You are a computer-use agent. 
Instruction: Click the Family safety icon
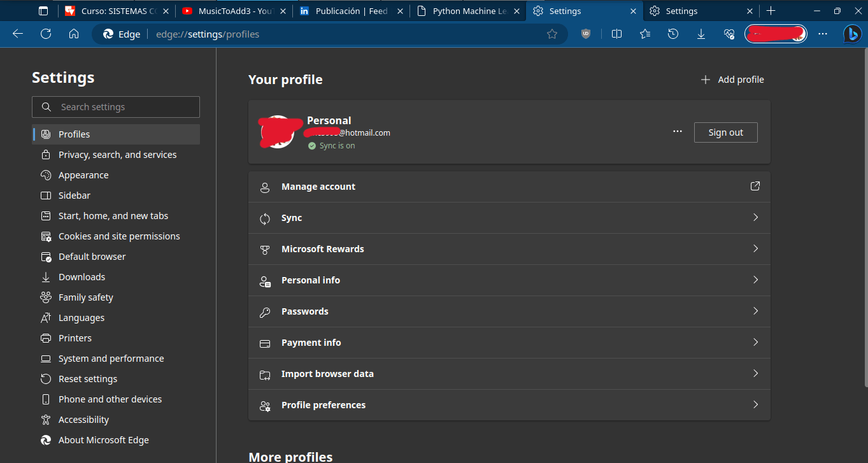click(x=46, y=297)
